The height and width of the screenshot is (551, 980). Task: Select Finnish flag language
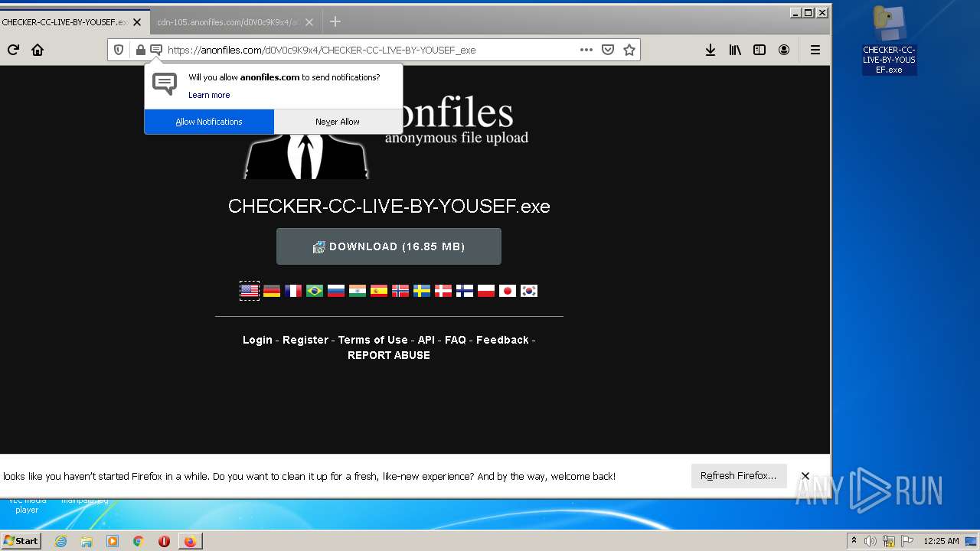[x=465, y=291]
